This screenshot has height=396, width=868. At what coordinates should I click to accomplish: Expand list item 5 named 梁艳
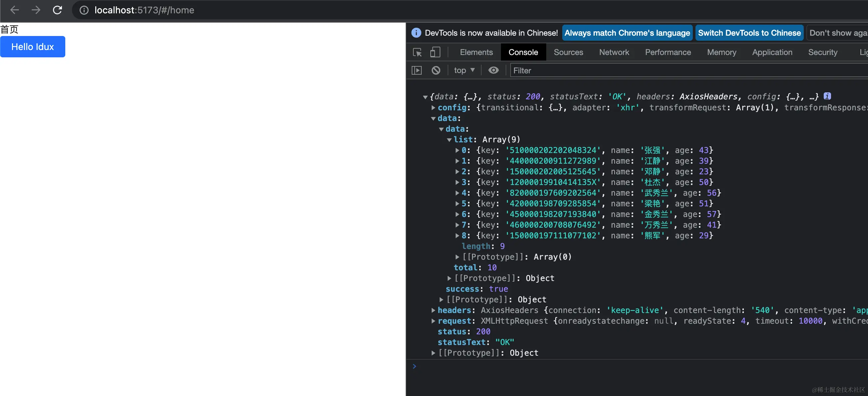(457, 204)
